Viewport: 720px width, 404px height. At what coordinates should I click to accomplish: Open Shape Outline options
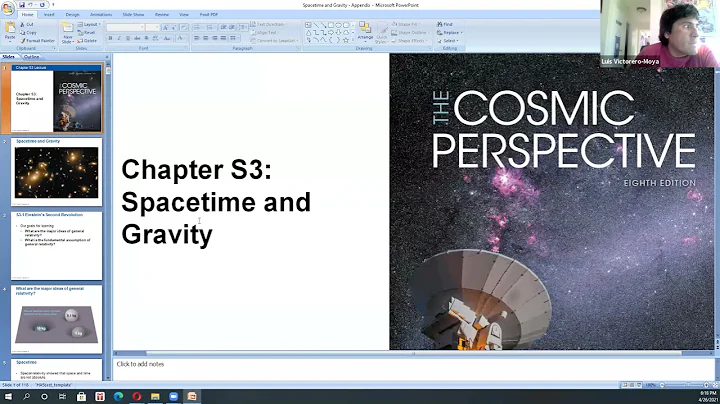410,33
